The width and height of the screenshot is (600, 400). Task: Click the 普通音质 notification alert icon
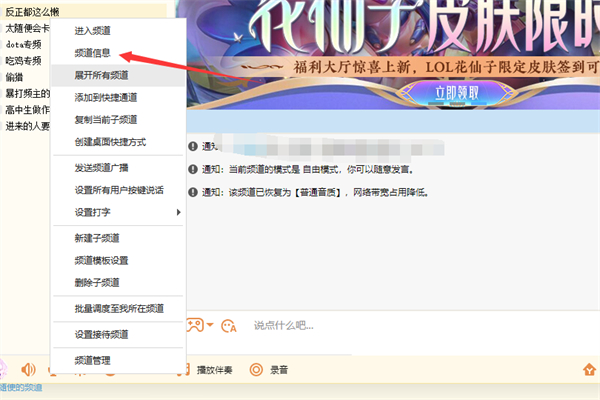[193, 192]
